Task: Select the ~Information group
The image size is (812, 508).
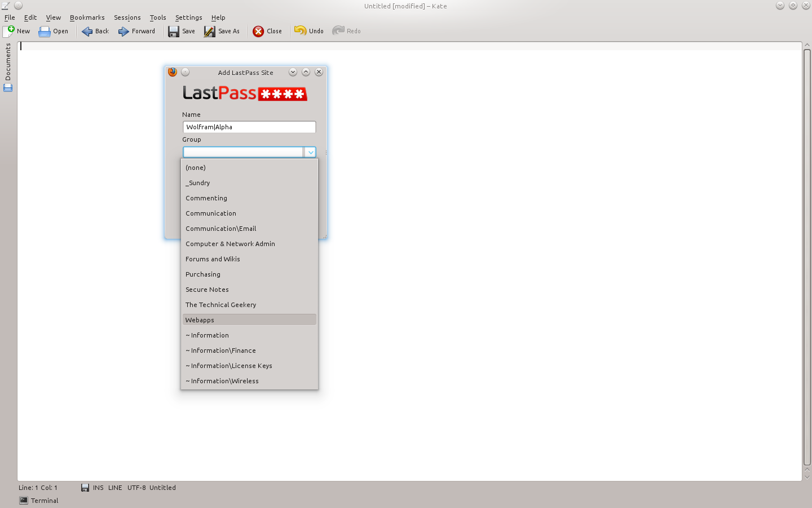Action: [x=249, y=335]
